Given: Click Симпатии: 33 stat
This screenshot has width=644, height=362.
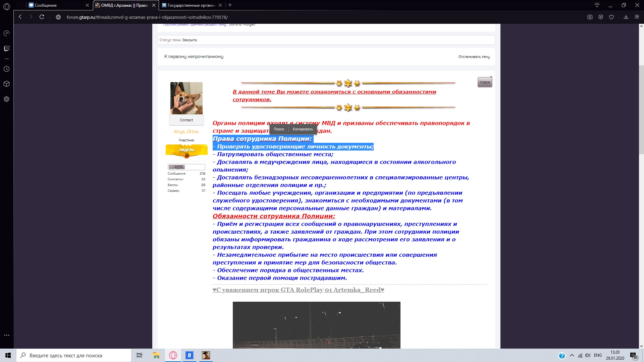Looking at the screenshot, I should tap(186, 179).
